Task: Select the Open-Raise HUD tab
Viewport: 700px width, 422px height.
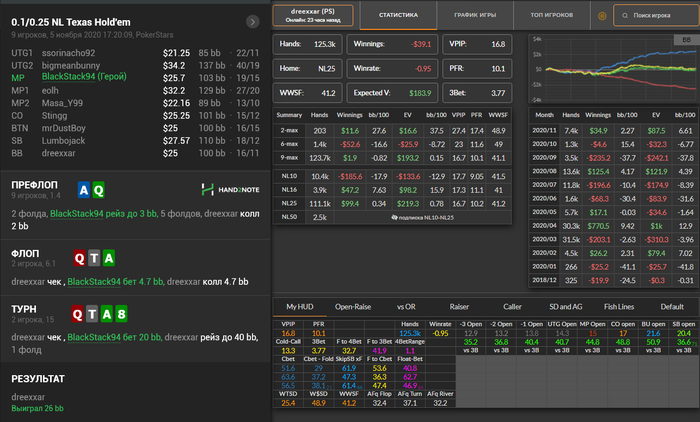Action: click(355, 306)
